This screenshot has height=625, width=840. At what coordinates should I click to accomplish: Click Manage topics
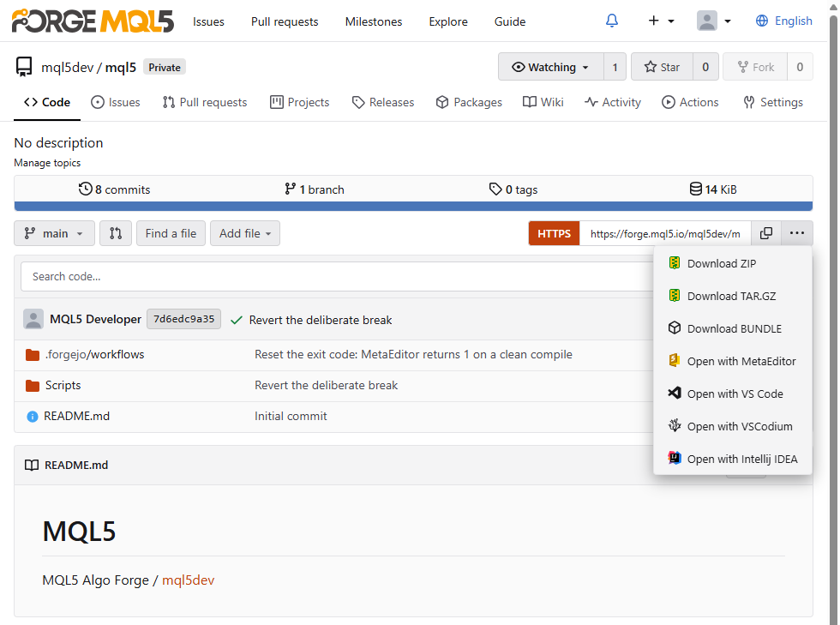pos(47,163)
